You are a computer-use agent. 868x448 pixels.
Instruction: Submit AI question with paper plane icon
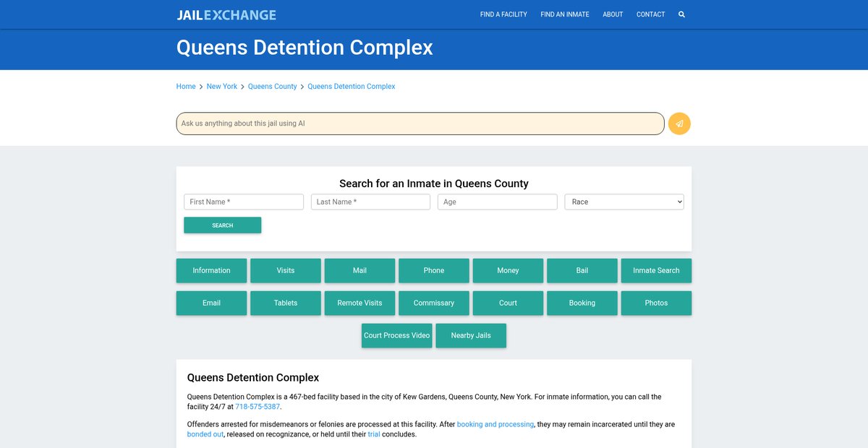pos(679,124)
